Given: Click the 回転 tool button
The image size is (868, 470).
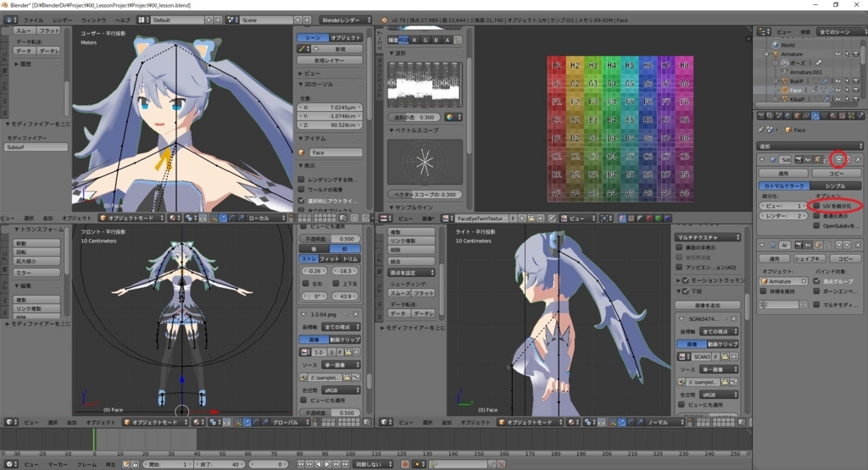Looking at the screenshot, I should 36,252.
